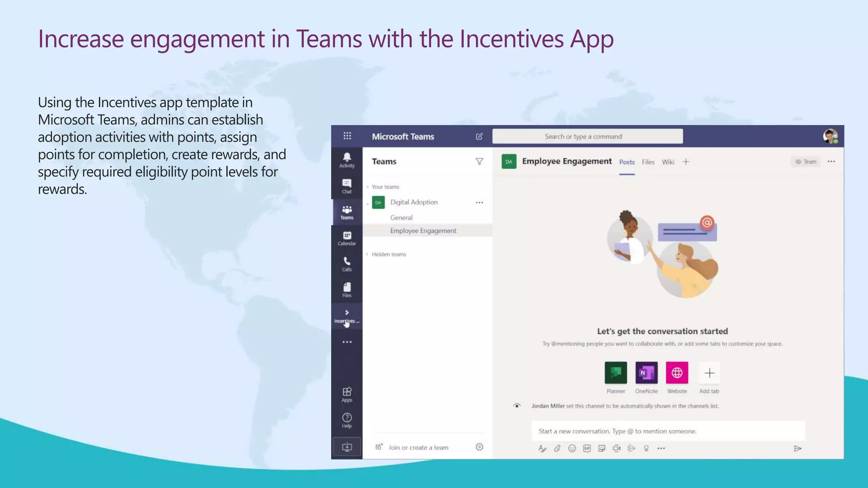Select Teams in the left rail

coord(347,212)
